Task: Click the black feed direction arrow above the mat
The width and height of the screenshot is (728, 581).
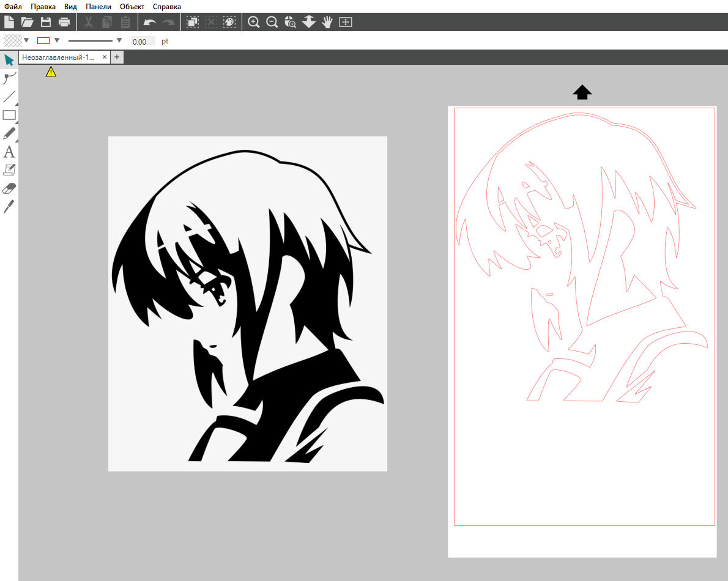Action: tap(582, 92)
